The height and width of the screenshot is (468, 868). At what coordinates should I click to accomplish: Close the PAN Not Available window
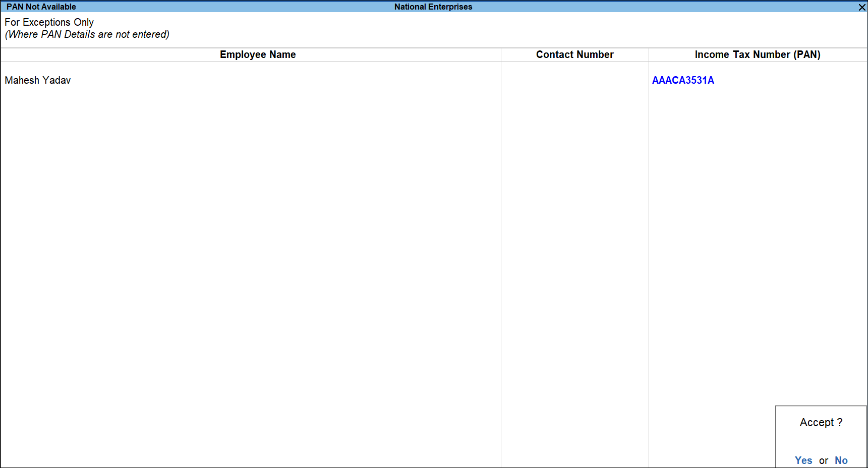[x=861, y=7]
